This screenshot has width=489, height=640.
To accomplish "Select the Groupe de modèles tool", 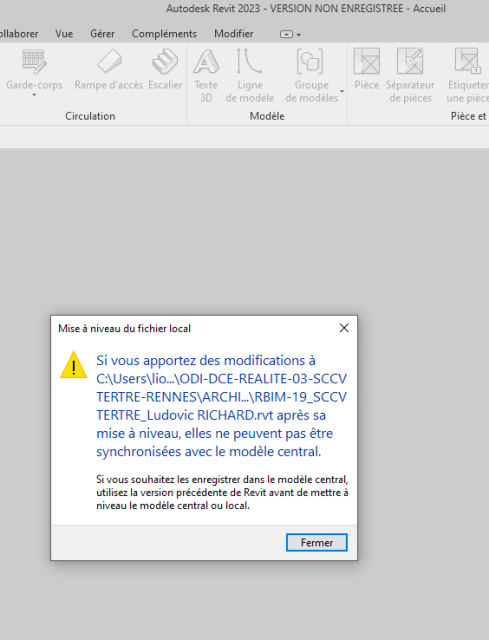I will [311, 75].
